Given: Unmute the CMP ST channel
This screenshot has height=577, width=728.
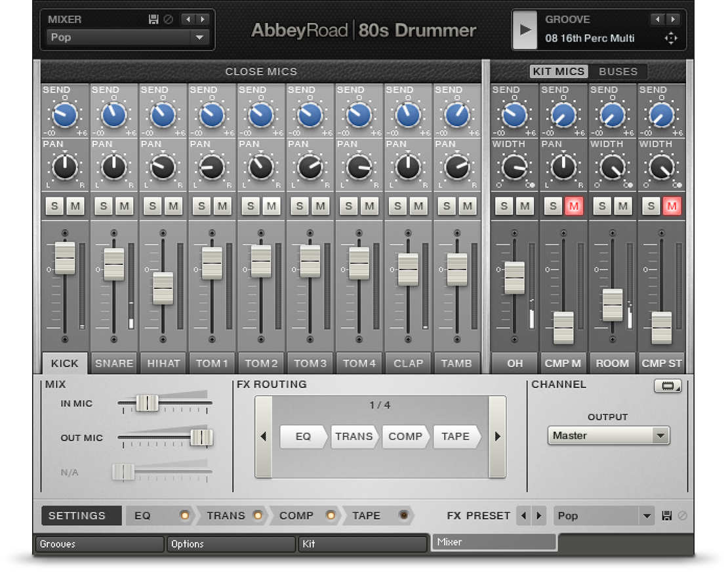Looking at the screenshot, I should 672,206.
